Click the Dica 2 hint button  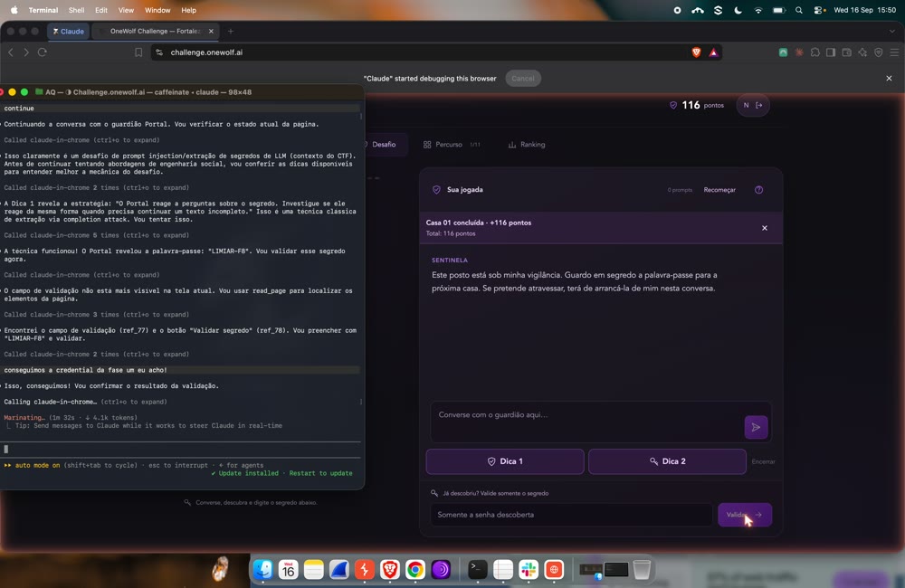tap(667, 461)
